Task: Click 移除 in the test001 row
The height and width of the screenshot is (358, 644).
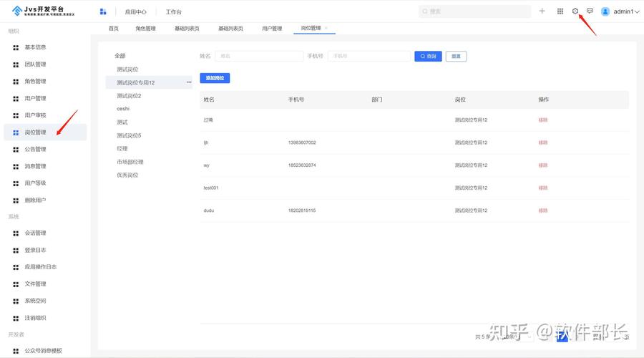Action: point(543,188)
